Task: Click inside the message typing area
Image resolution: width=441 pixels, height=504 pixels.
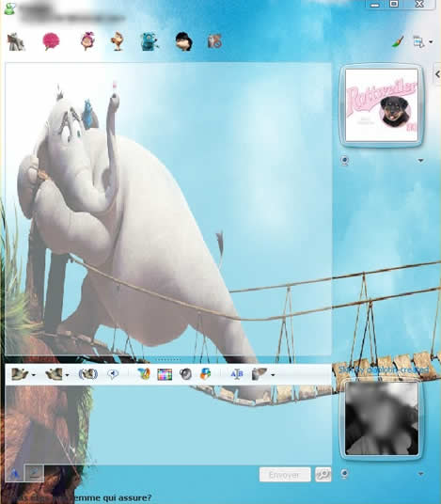Action: [x=168, y=425]
